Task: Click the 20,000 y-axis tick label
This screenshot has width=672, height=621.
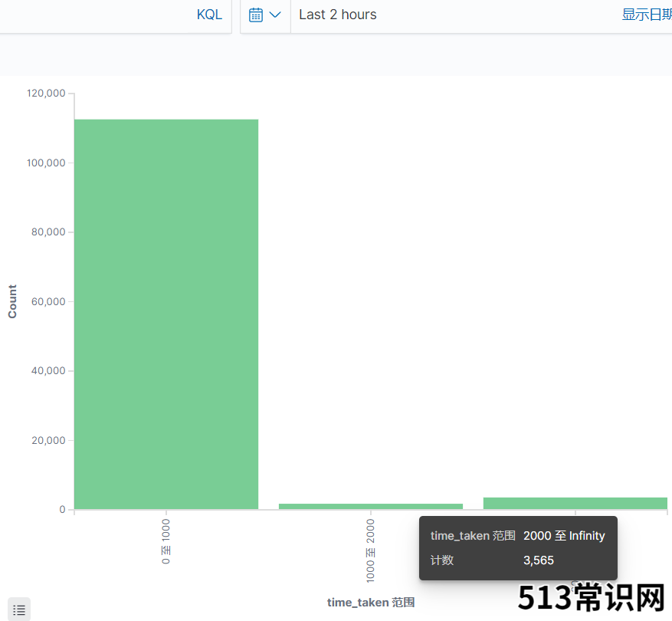Action: (49, 440)
